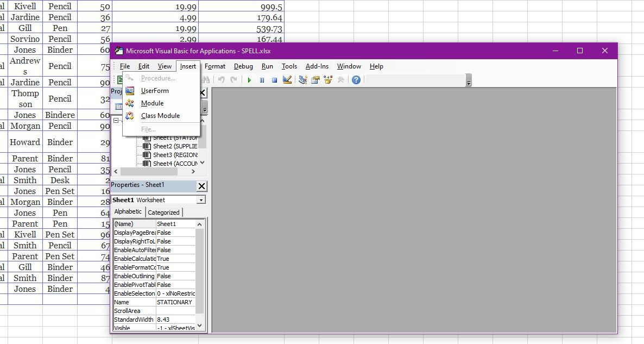Open the Edit menu
The image size is (644, 344).
pos(144,66)
